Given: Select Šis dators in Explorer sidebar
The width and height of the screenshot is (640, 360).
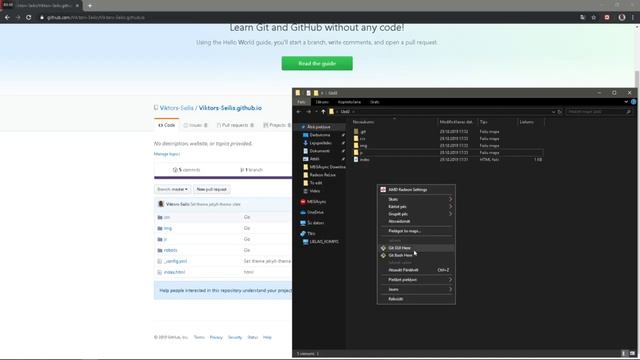Looking at the screenshot, I should point(315,223).
